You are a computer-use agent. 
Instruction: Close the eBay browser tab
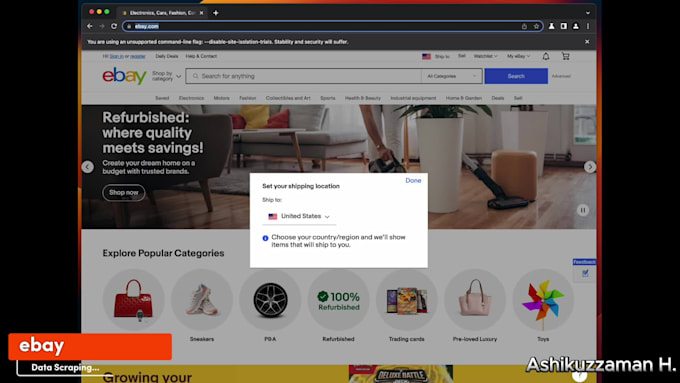point(201,13)
